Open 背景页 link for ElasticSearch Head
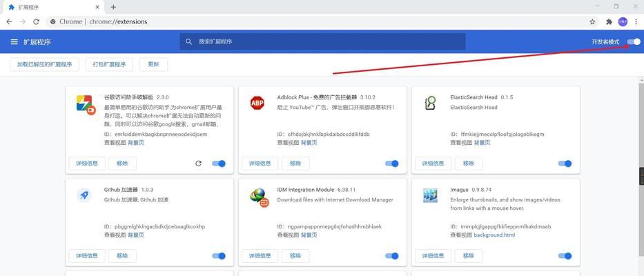 (x=482, y=143)
